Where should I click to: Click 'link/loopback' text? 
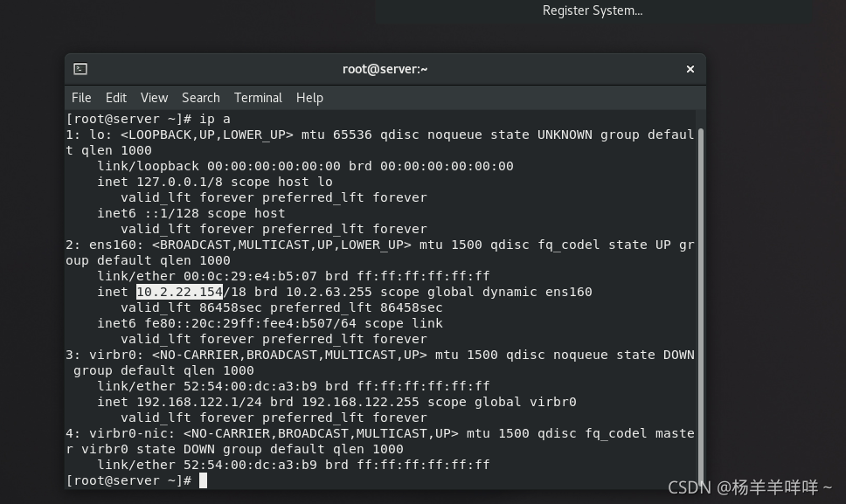point(148,166)
